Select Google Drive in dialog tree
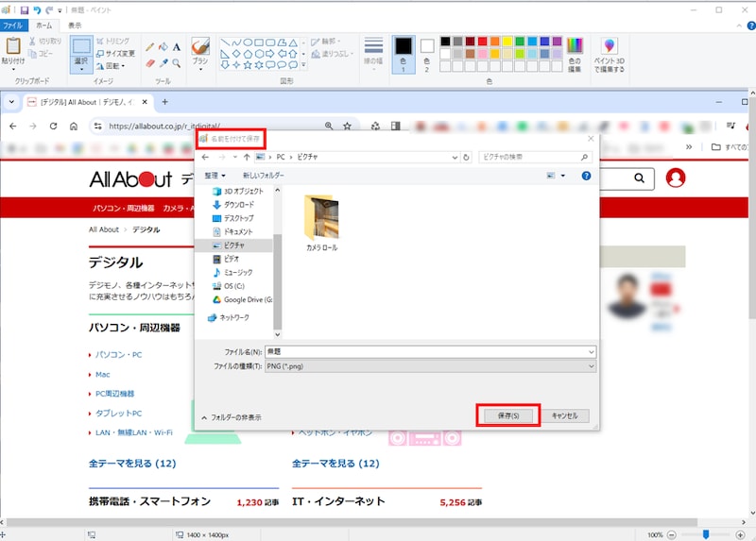Screen dimensions: 756x541 pos(242,299)
